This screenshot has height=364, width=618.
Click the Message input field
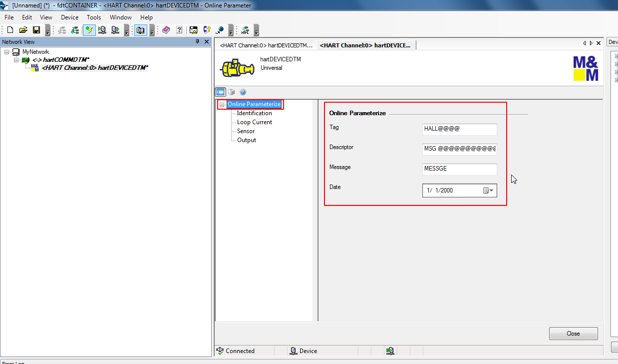pyautogui.click(x=460, y=169)
